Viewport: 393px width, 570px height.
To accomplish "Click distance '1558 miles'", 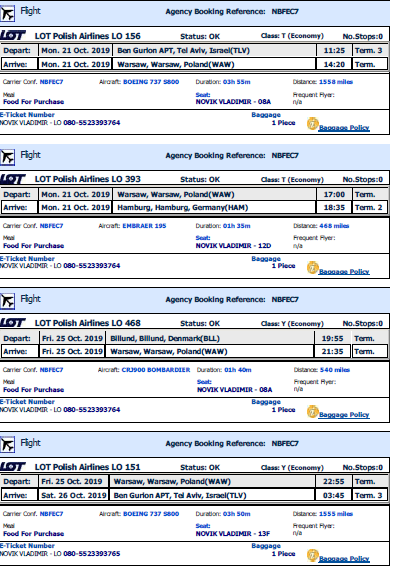I will 336,82.
